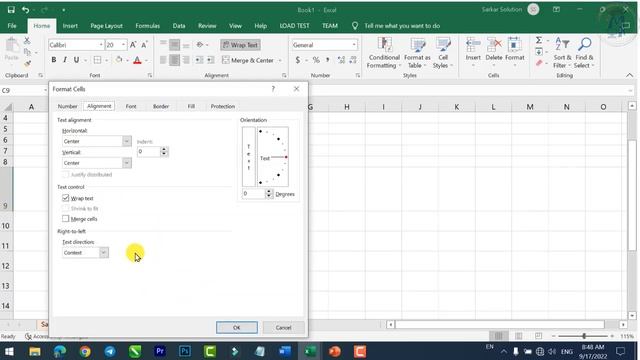Viewport: 640px width, 360px height.
Task: Select the column H header
Action: (x=347, y=107)
